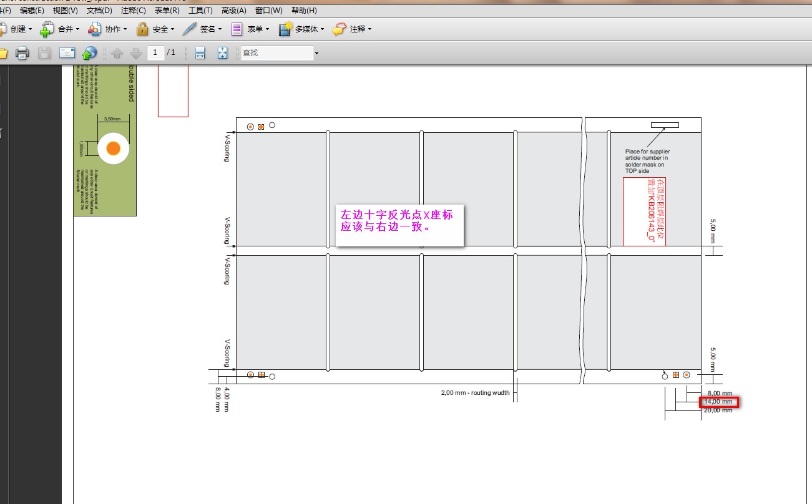Open the 视图(V) menu
The width and height of the screenshot is (812, 504).
click(66, 11)
